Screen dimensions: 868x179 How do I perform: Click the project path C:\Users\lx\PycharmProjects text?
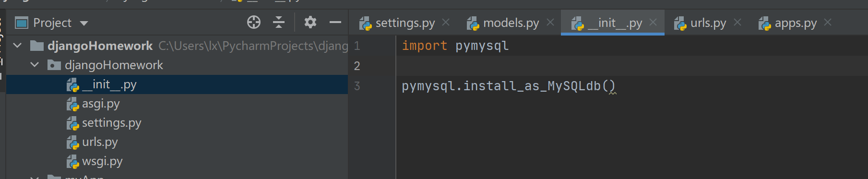pos(253,46)
